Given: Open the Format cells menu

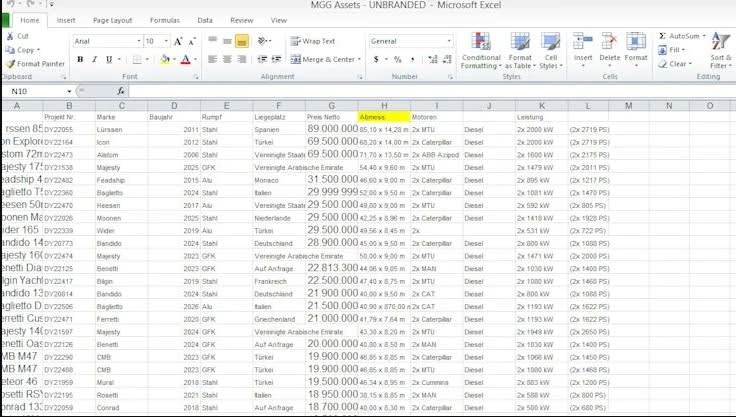Looking at the screenshot, I should 636,50.
